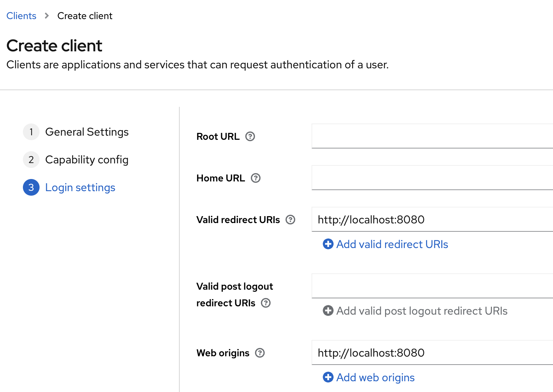
Task: Go to step 2 Capability config
Action: tap(76, 160)
